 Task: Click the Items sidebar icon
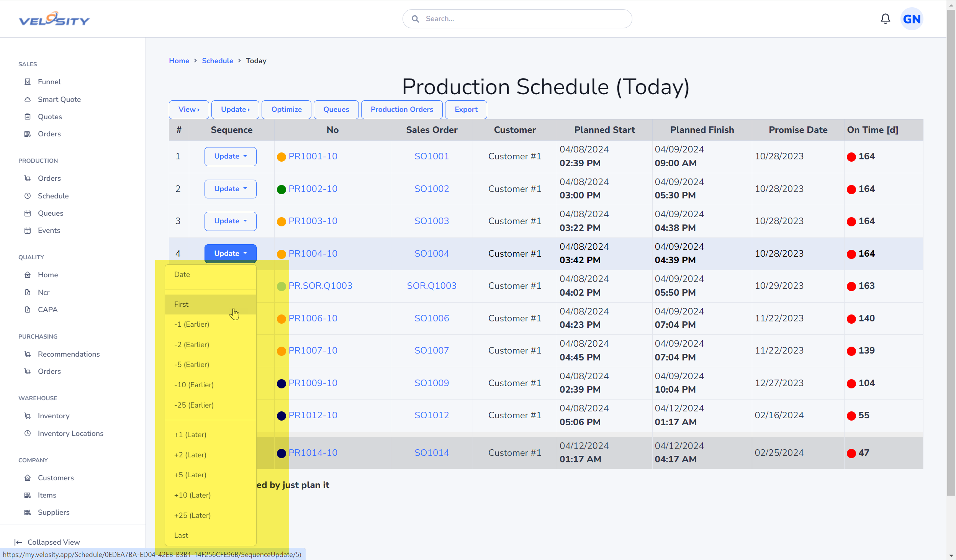(x=28, y=495)
